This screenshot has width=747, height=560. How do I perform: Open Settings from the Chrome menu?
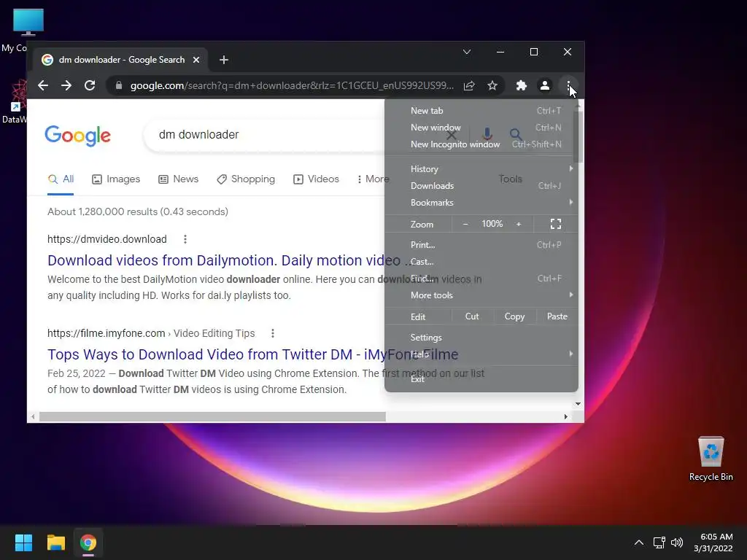(481, 338)
